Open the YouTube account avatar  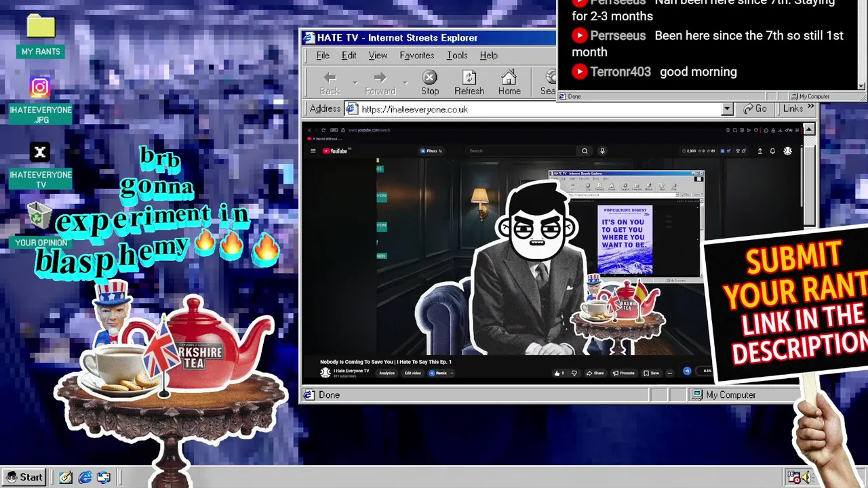pos(788,151)
